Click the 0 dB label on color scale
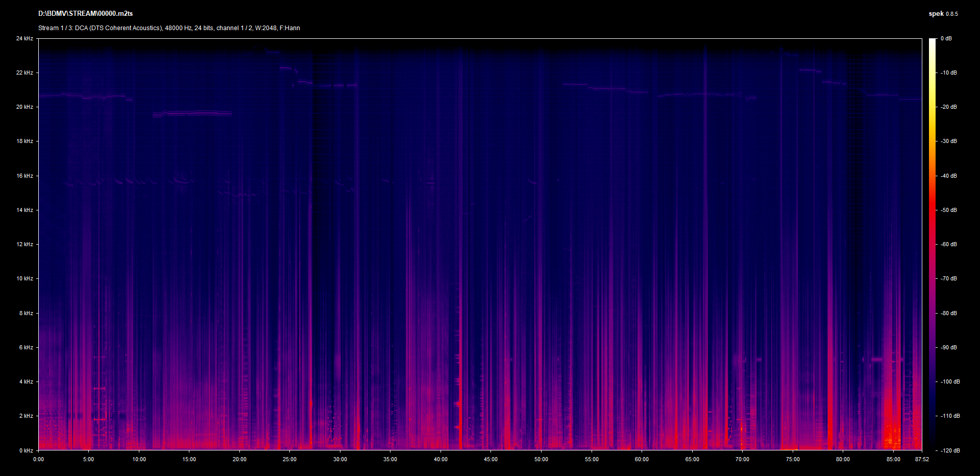The height and width of the screenshot is (476, 980). pos(946,38)
